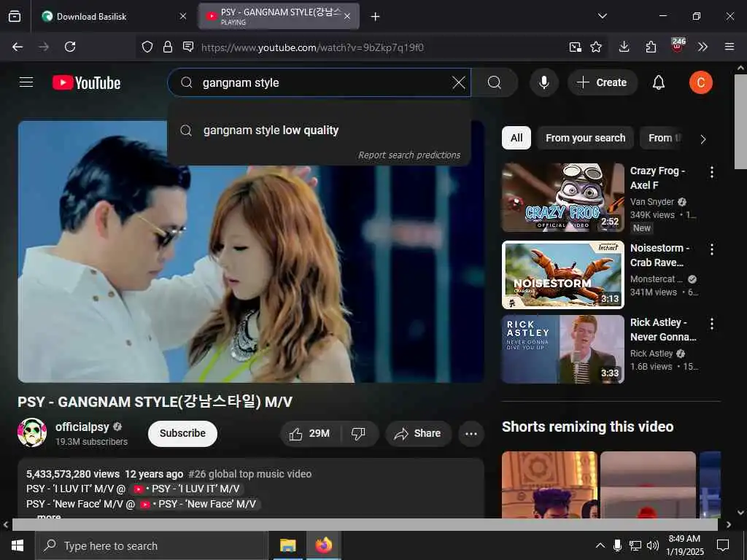Open PSY New Face M/V link
Screen dimensions: 747x560
pyautogui.click(x=198, y=504)
